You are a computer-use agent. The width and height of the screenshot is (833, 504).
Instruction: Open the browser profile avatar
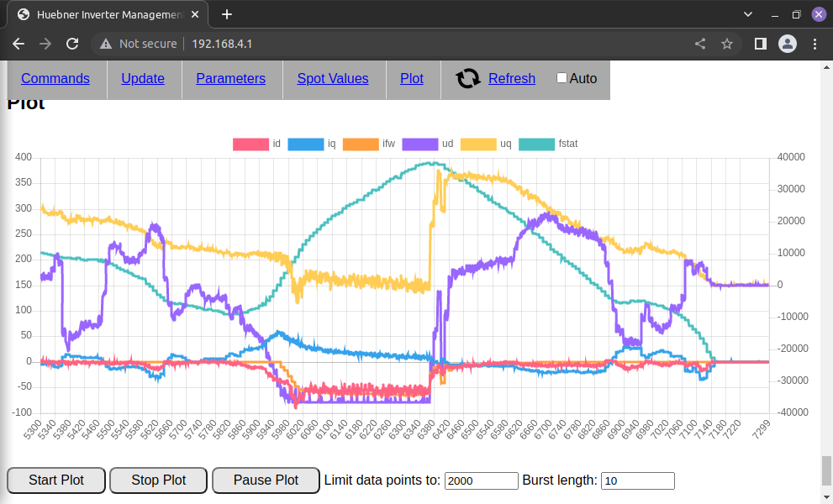pos(787,44)
